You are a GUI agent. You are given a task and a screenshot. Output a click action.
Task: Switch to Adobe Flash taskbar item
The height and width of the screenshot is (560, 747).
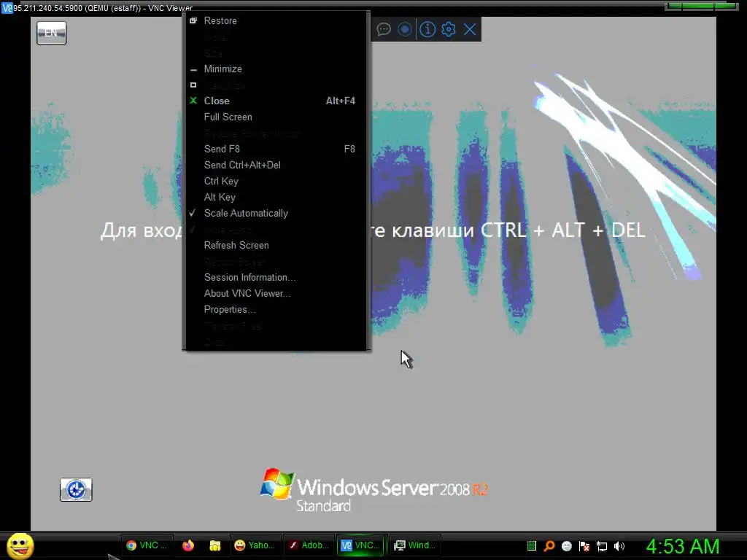pos(309,545)
